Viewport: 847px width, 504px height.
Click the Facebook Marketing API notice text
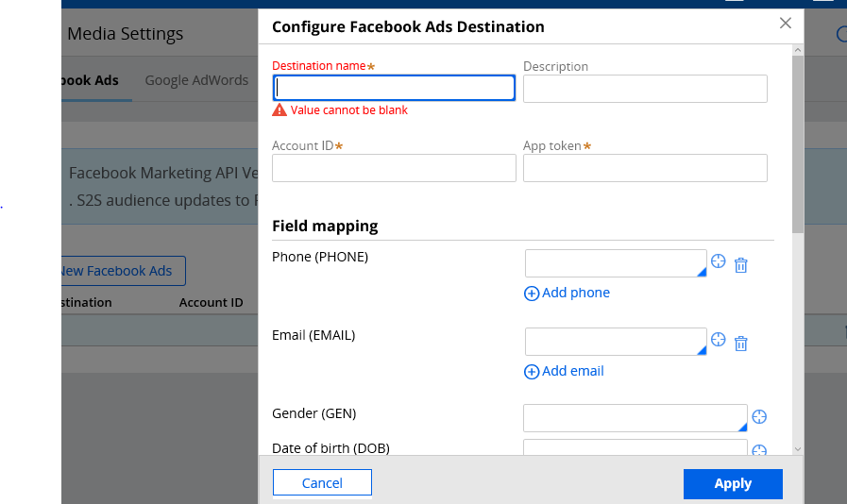163,186
